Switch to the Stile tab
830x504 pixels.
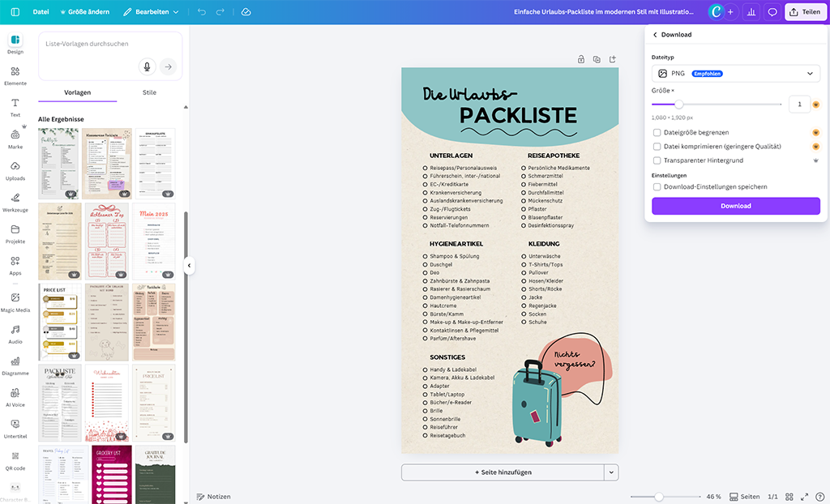click(x=149, y=92)
